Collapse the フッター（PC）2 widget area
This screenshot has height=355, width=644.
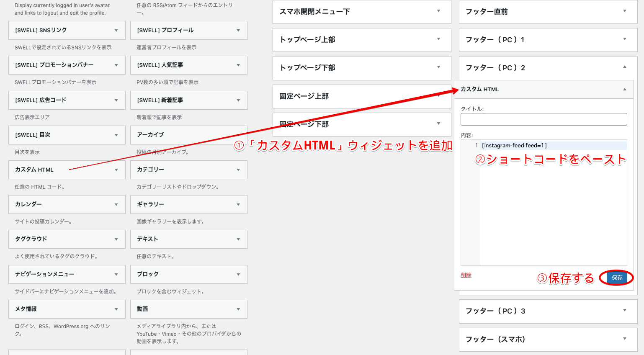click(x=625, y=67)
